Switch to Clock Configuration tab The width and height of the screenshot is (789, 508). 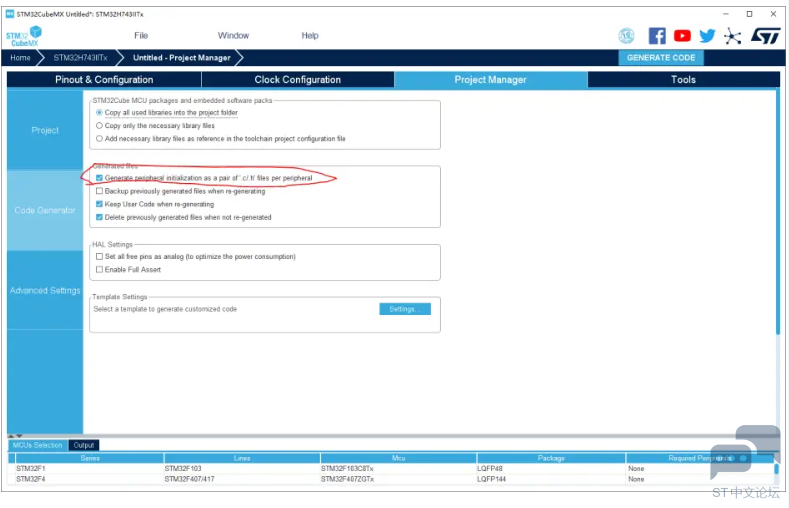pos(298,79)
